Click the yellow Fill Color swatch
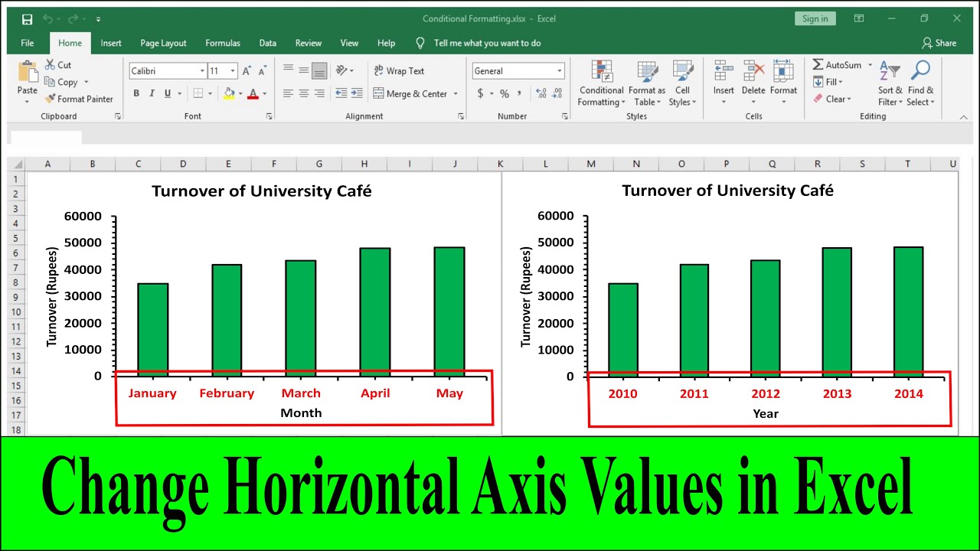Image resolution: width=980 pixels, height=551 pixels. 228,93
